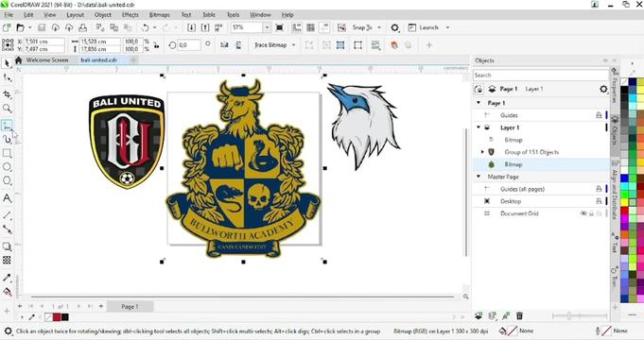The image size is (644, 340).
Task: Select the Ellipse tool
Action: pyautogui.click(x=7, y=167)
